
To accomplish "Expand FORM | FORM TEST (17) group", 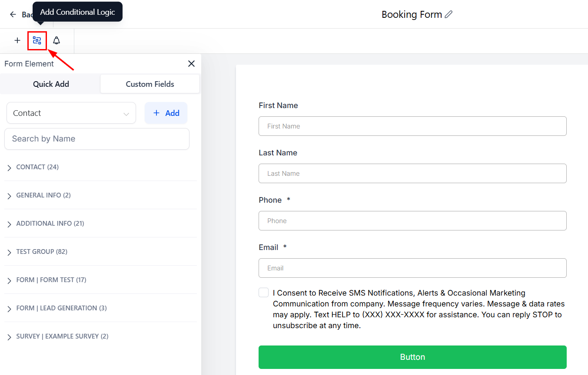I will (x=10, y=280).
